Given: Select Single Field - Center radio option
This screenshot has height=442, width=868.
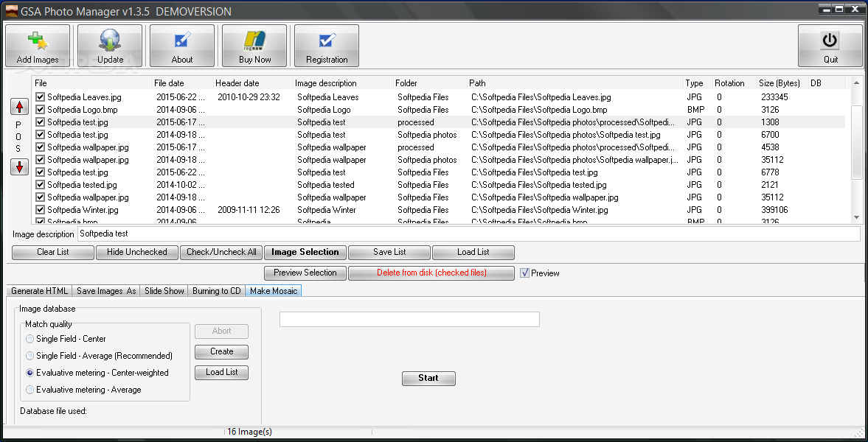Looking at the screenshot, I should coord(30,339).
